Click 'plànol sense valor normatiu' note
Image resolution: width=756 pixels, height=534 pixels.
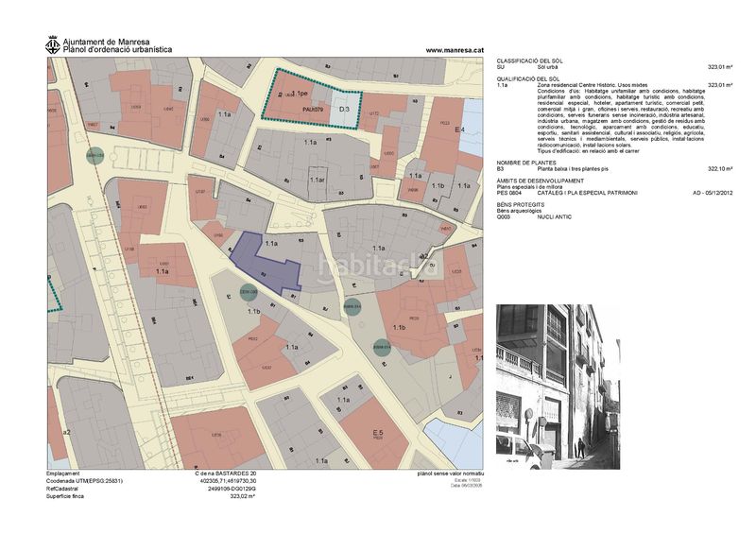tap(451, 474)
